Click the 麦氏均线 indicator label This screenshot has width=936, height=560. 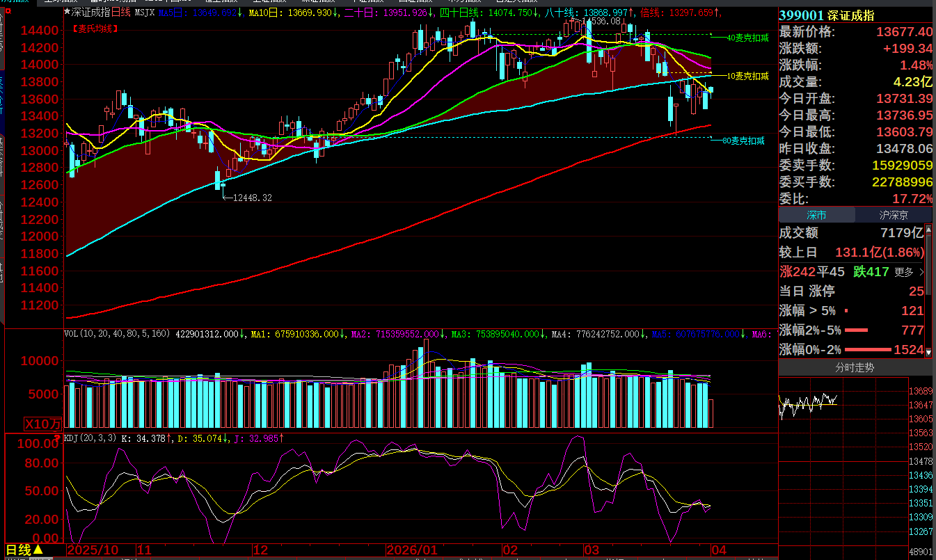click(95, 29)
